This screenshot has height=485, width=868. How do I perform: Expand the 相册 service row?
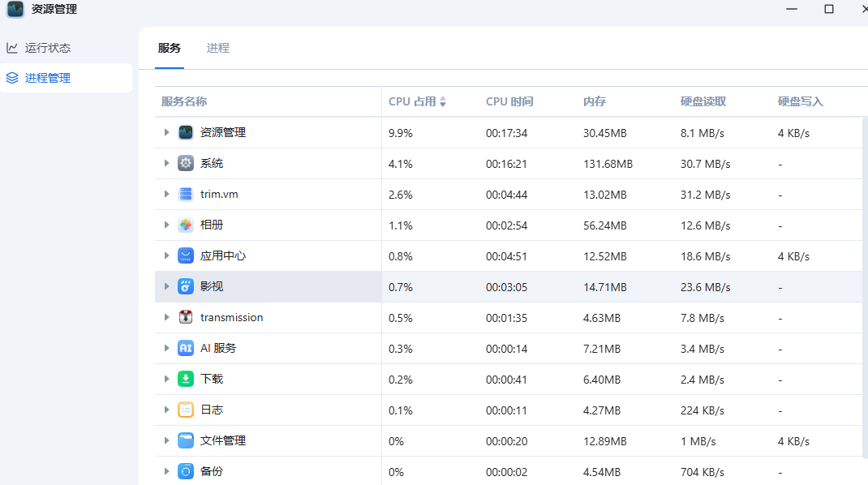(166, 225)
